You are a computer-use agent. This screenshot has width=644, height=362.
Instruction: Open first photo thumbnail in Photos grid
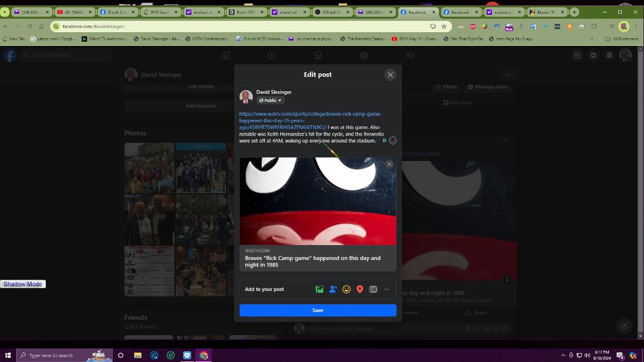150,168
